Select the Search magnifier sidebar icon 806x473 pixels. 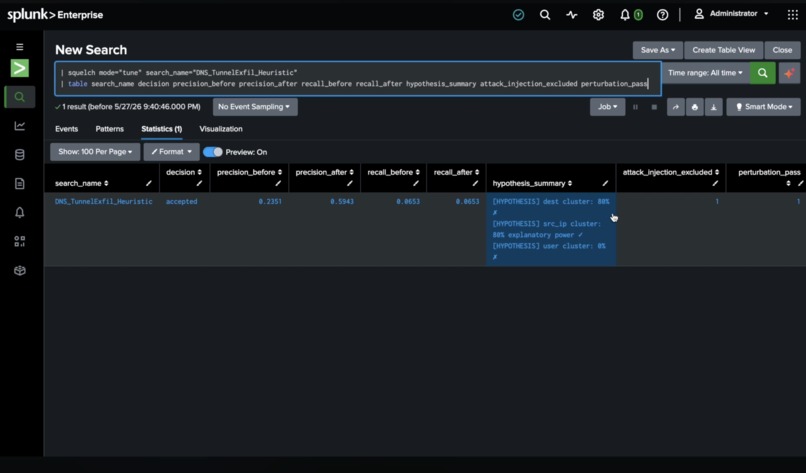pos(20,97)
